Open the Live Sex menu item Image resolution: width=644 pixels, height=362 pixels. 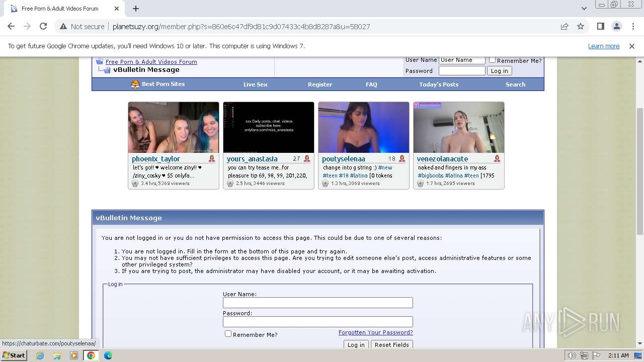point(255,84)
